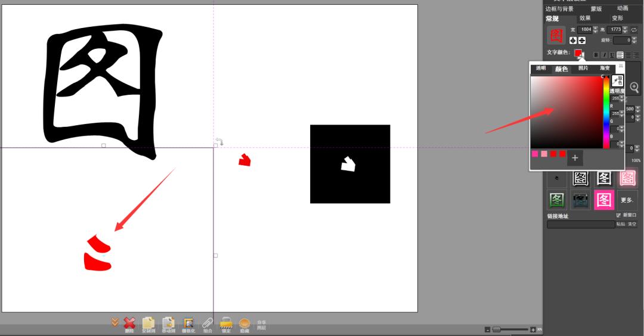
Task: Toggle bold text formatting button
Action: click(596, 55)
